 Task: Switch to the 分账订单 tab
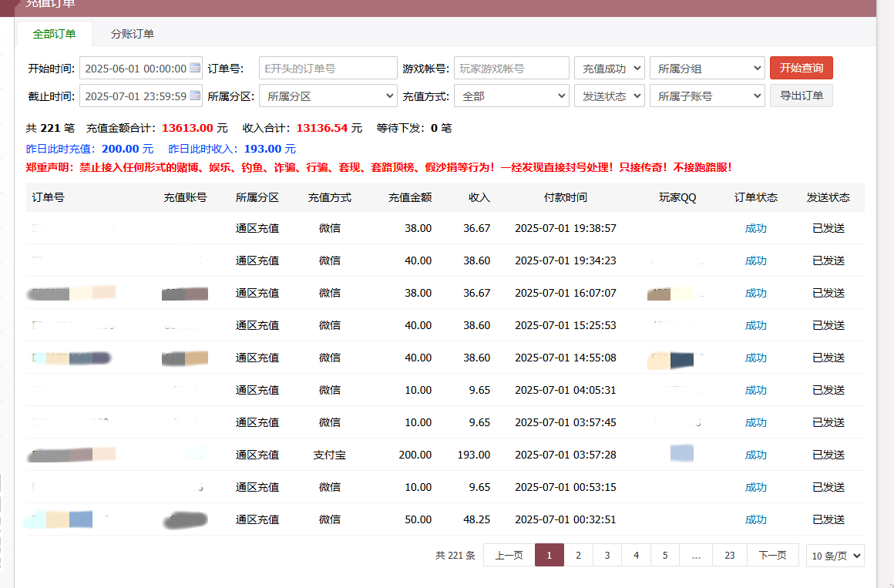132,34
